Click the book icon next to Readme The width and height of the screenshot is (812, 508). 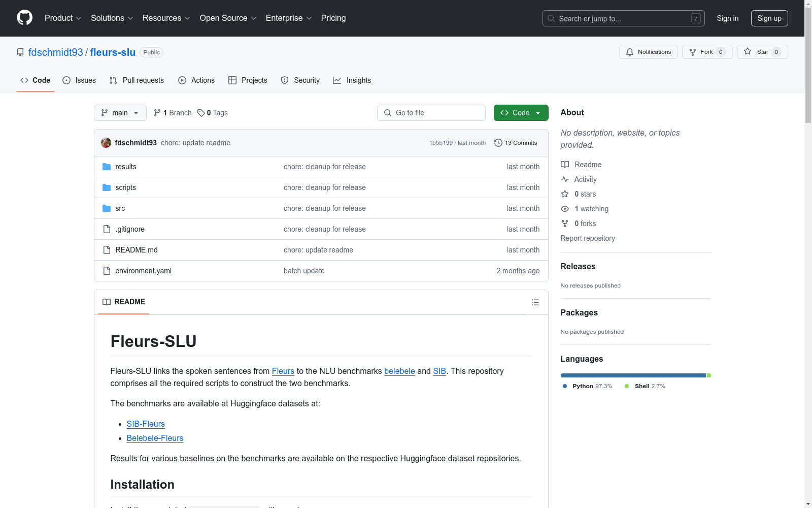click(x=565, y=165)
